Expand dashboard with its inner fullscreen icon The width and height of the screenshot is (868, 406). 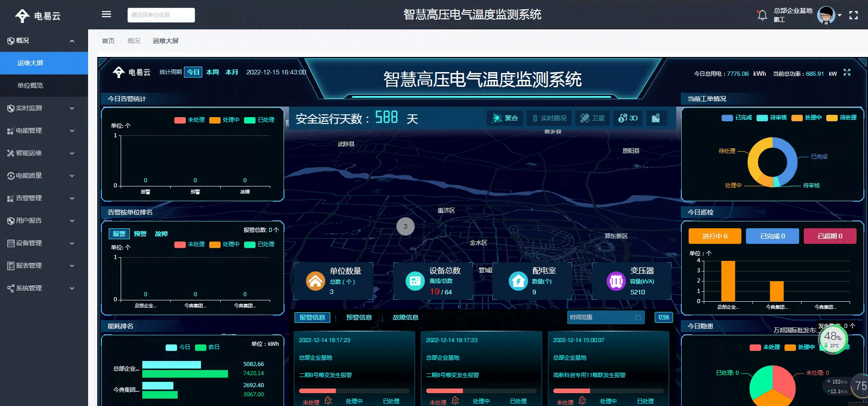tap(847, 73)
